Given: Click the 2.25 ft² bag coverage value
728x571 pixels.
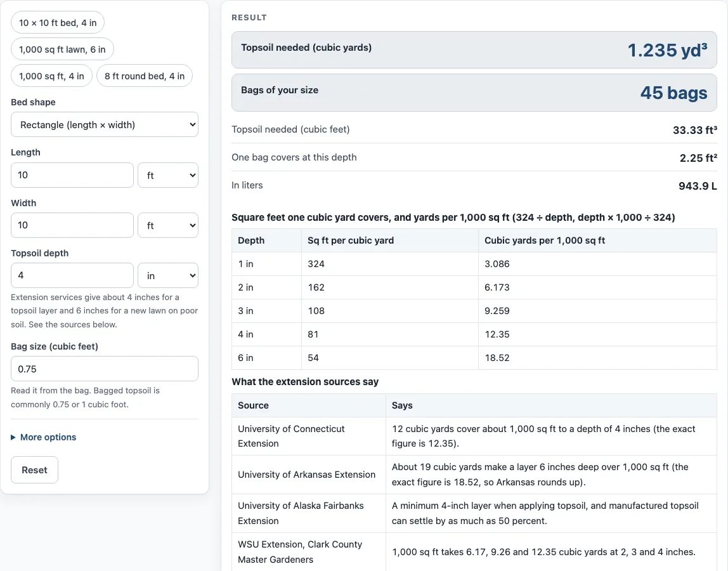Looking at the screenshot, I should pyautogui.click(x=698, y=158).
